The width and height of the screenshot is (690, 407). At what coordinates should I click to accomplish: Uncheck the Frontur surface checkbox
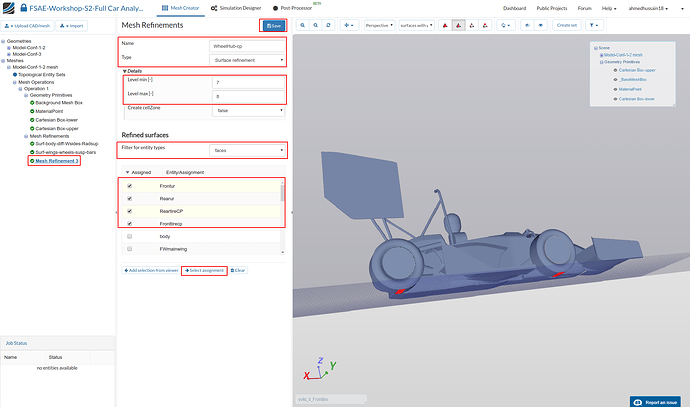tap(129, 186)
